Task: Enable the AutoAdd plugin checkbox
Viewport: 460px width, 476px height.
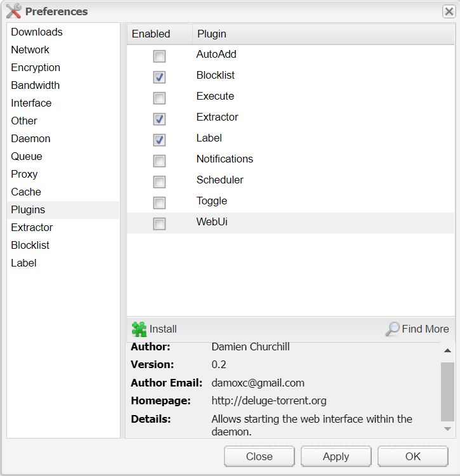Action: coord(159,56)
